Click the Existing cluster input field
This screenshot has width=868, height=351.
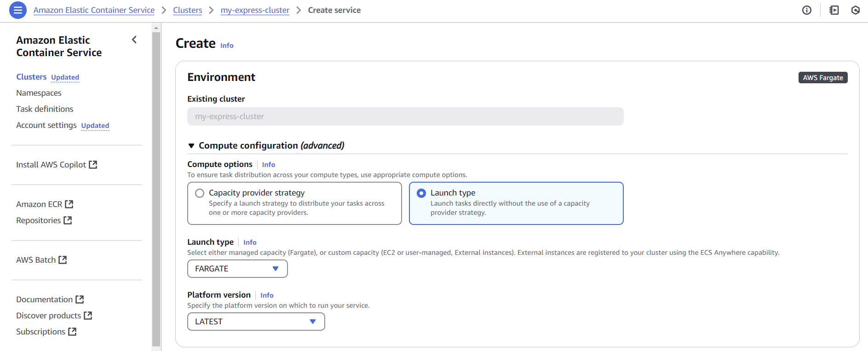405,116
